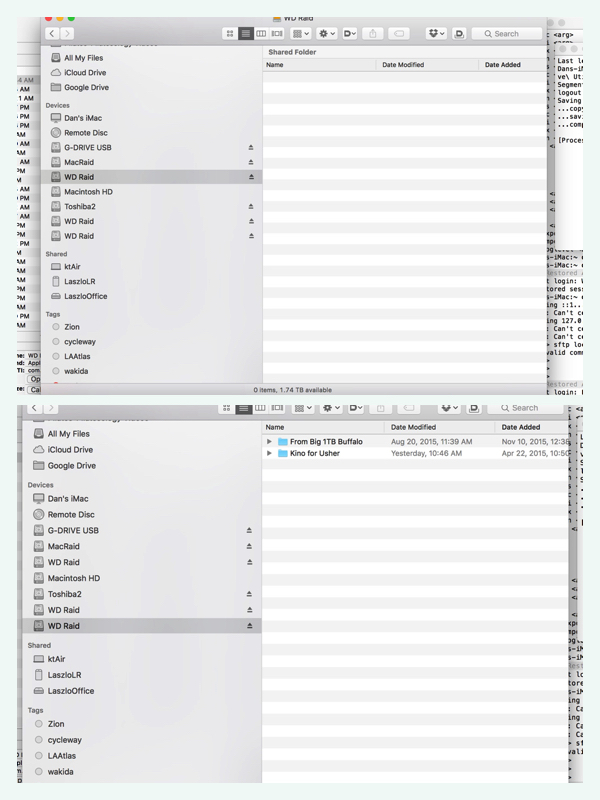Eject G-DRIVE USB in empty Shared Folder window

click(251, 147)
